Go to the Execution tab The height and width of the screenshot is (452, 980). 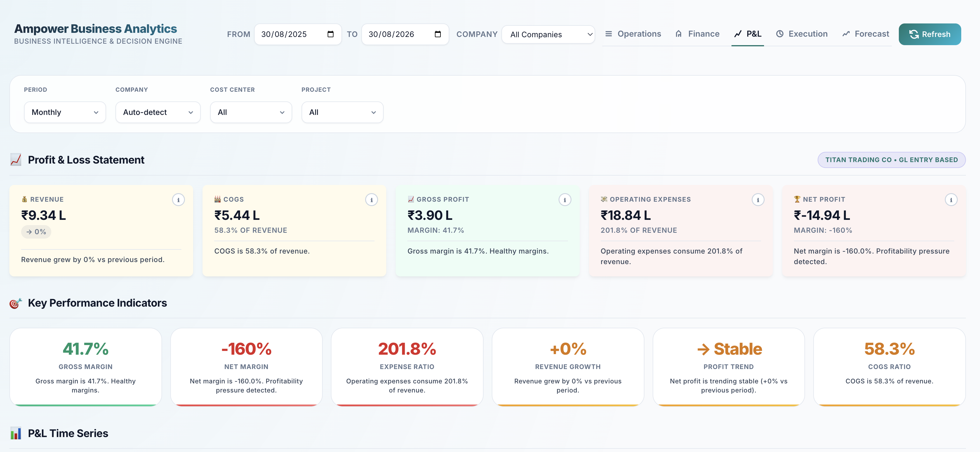tap(802, 34)
